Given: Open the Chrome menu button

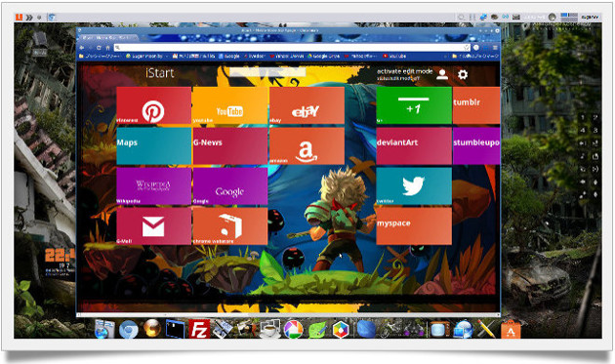Looking at the screenshot, I should 495,48.
